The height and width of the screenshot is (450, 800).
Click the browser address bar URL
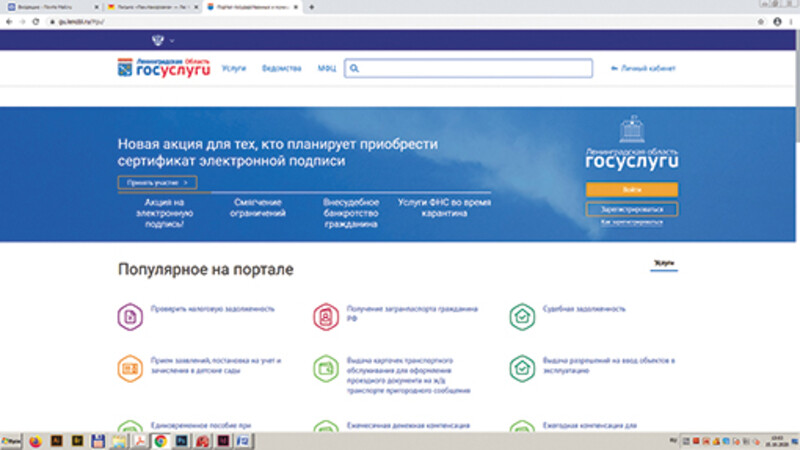pos(81,21)
